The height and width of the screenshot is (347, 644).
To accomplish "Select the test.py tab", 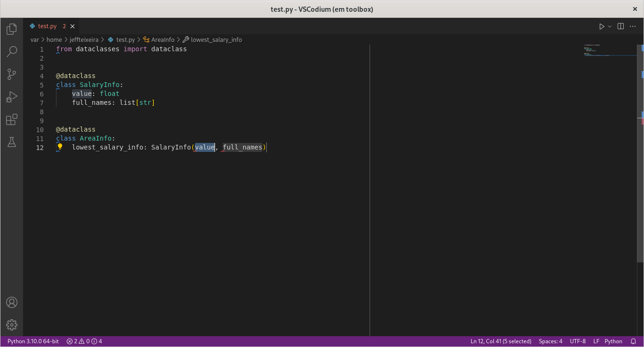I will pyautogui.click(x=47, y=26).
